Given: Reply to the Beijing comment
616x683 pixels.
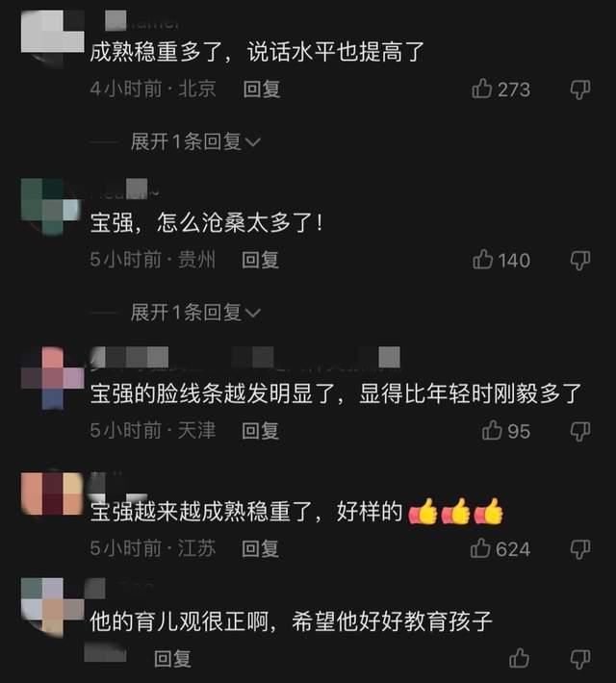Looking at the screenshot, I should pyautogui.click(x=262, y=89).
